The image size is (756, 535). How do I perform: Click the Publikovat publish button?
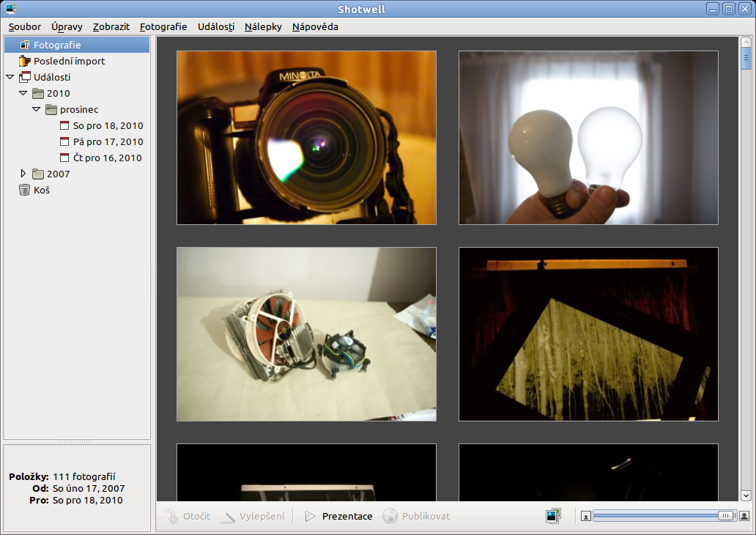(417, 516)
